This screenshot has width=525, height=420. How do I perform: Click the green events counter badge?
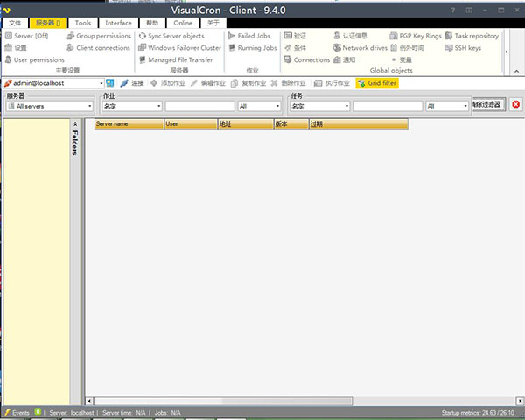[x=38, y=411]
